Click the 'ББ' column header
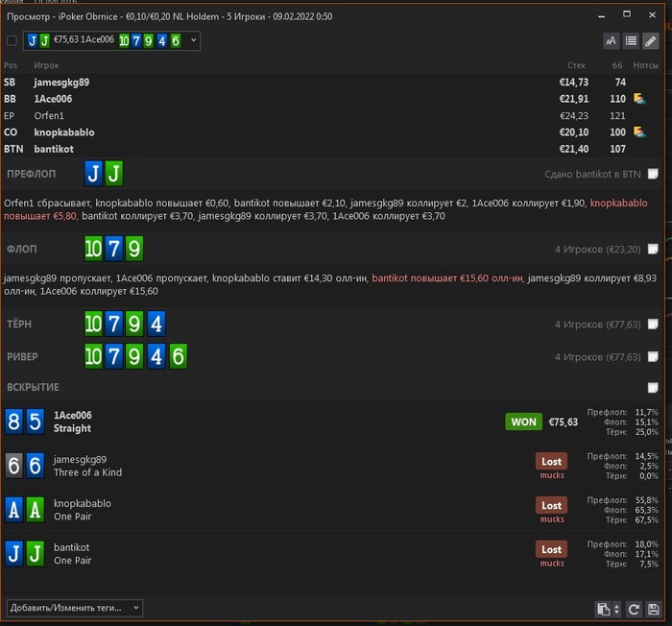This screenshot has height=626, width=672. coord(617,65)
